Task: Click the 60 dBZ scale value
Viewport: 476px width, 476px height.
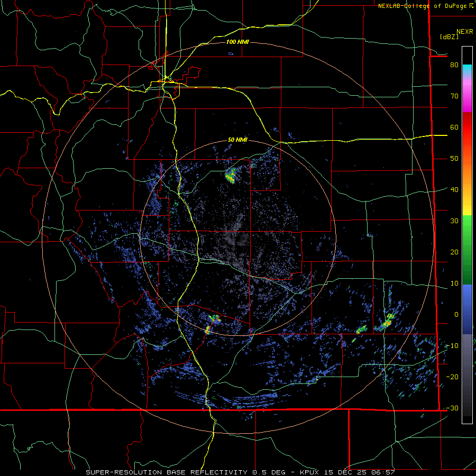Action: [454, 127]
